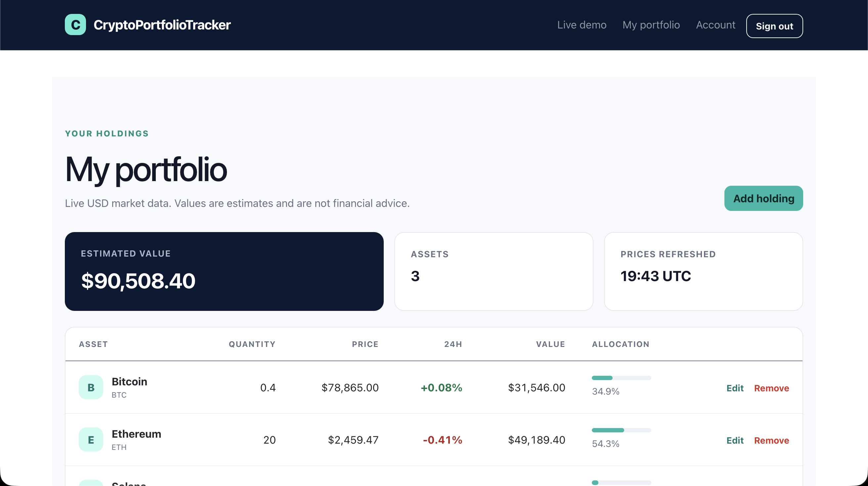Remove the Bitcoin holding
Image resolution: width=868 pixels, height=486 pixels.
point(771,388)
